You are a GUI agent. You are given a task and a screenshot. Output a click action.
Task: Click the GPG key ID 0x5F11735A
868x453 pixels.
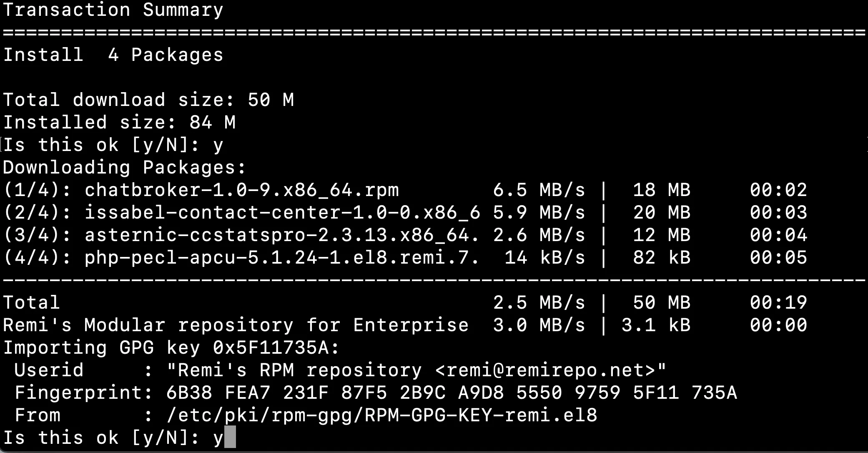tap(271, 348)
